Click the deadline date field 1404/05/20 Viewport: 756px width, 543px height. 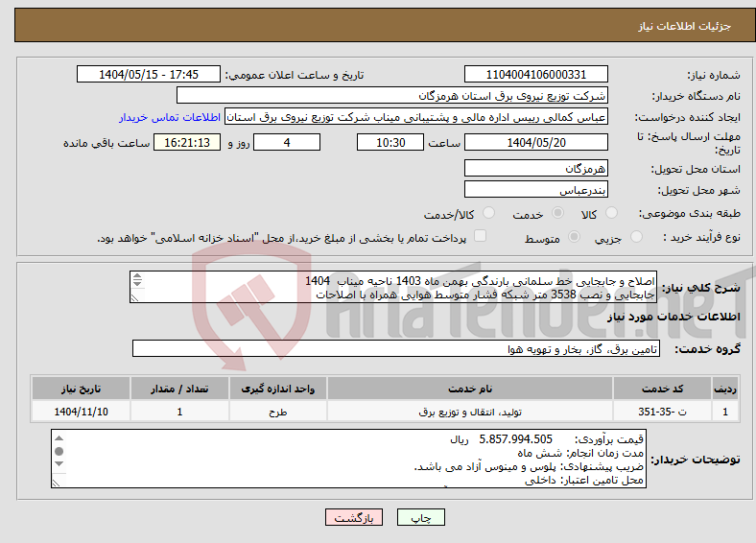(x=535, y=142)
